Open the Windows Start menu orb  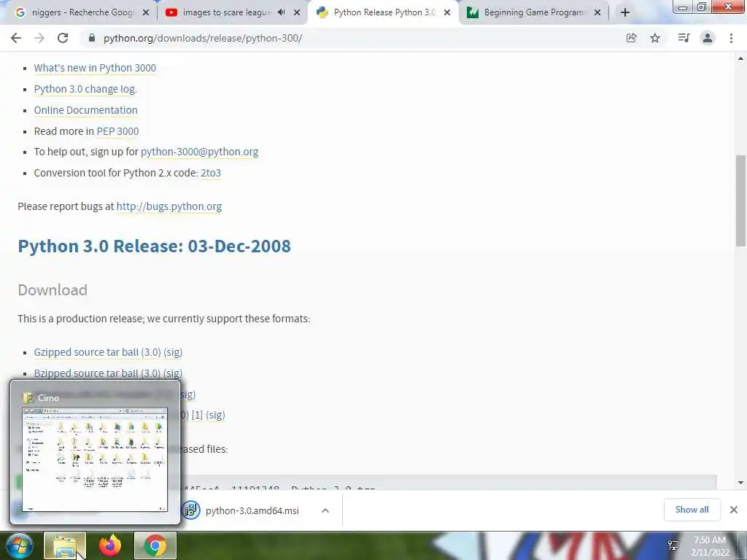coord(20,545)
